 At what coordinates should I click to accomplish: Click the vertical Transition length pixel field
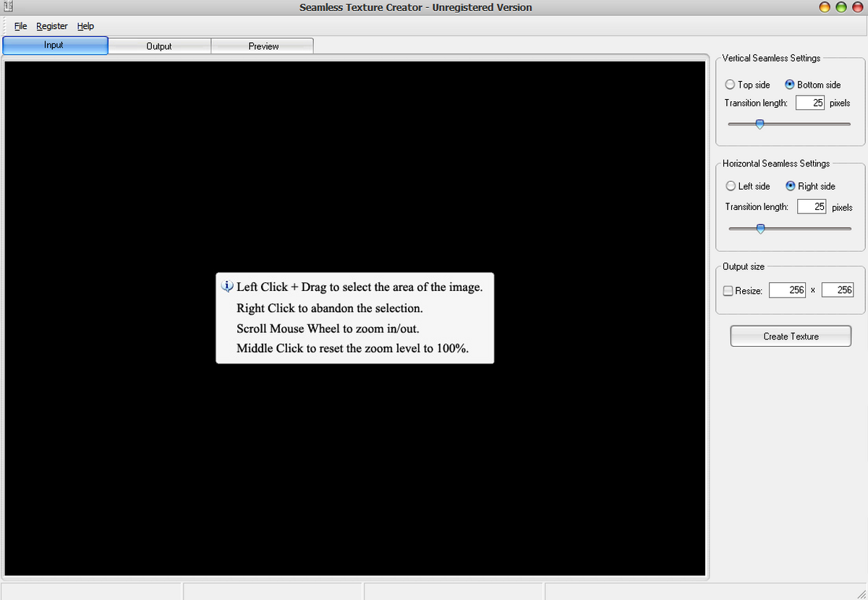[x=810, y=103]
